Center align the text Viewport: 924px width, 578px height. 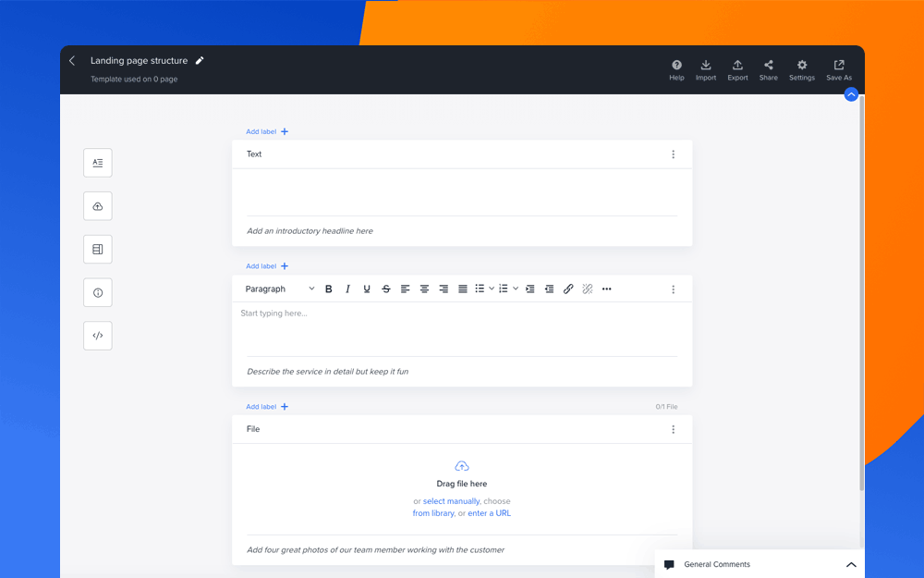point(424,289)
